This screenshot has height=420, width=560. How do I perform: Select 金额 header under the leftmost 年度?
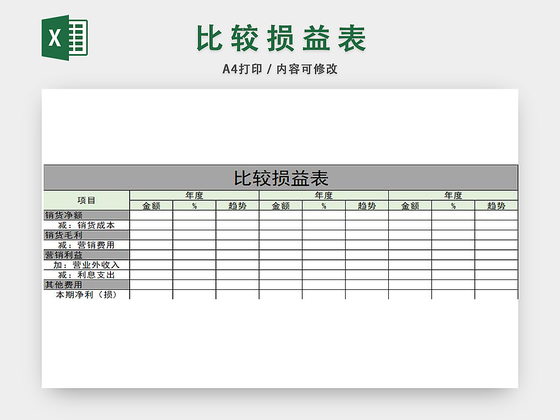tap(151, 205)
